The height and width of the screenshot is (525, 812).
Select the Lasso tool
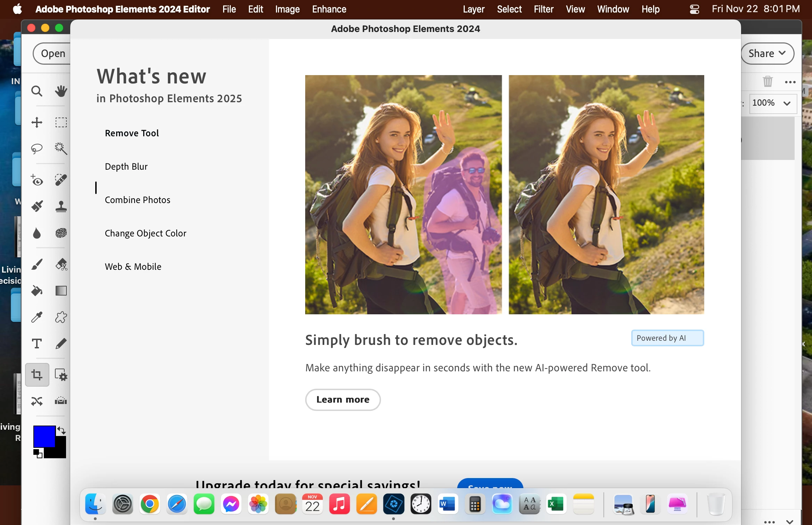point(36,148)
